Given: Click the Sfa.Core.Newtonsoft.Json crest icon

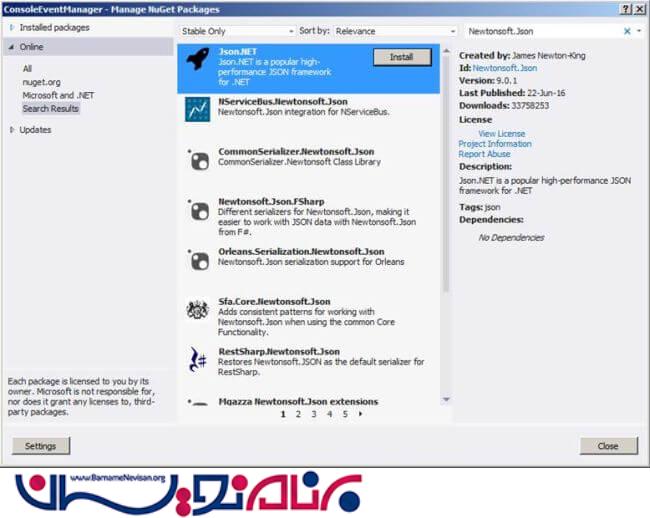Looking at the screenshot, I should (198, 310).
